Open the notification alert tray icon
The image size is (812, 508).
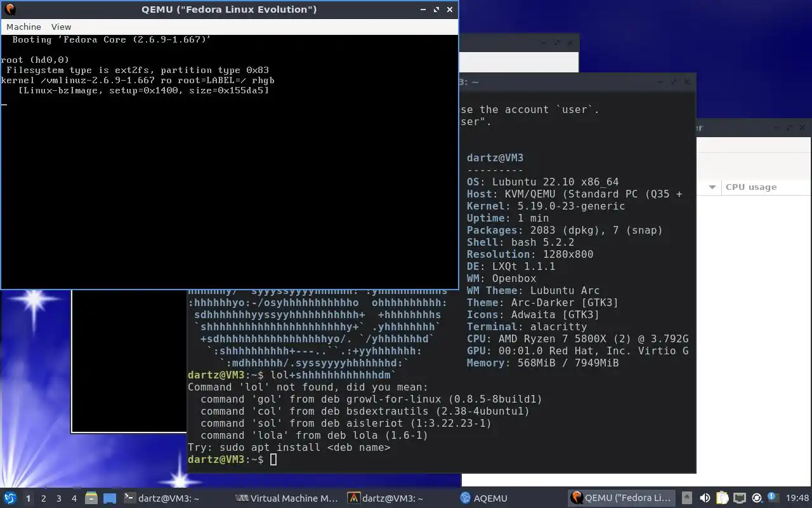coord(773,498)
